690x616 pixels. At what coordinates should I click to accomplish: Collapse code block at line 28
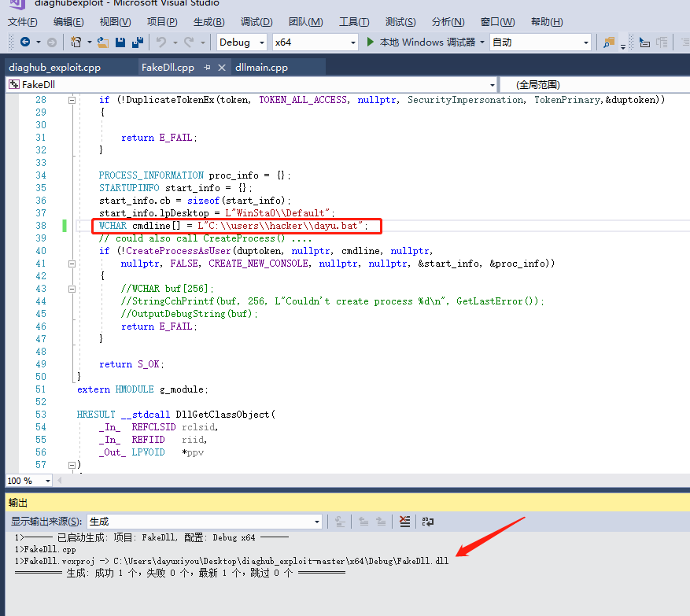tap(72, 100)
